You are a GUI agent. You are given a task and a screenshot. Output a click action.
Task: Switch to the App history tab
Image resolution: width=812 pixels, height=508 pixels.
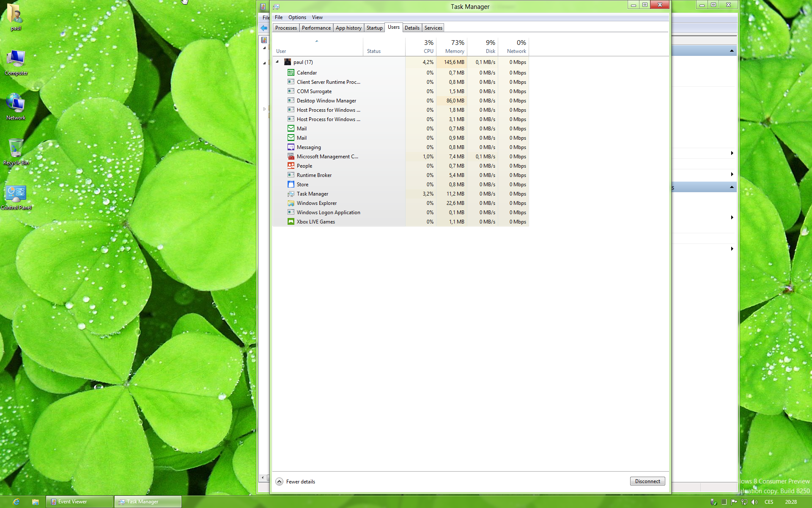coord(348,28)
